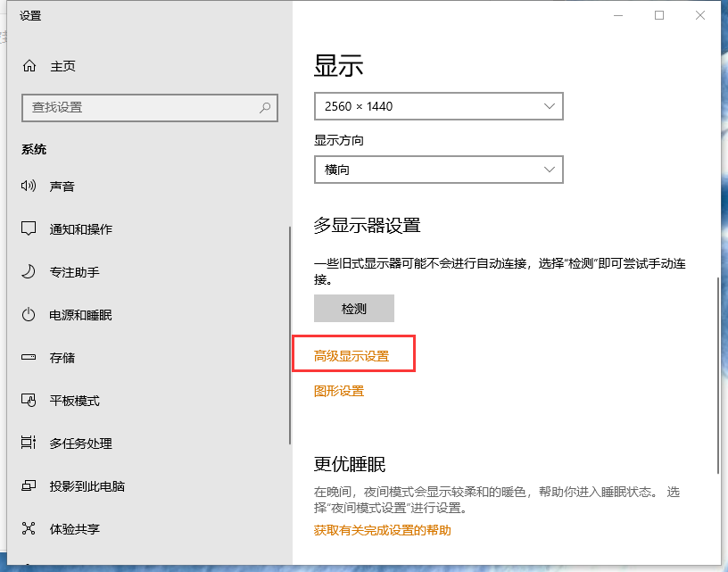Click the 多显示器设置 heading
Viewport: 728px width, 572px height.
click(367, 226)
